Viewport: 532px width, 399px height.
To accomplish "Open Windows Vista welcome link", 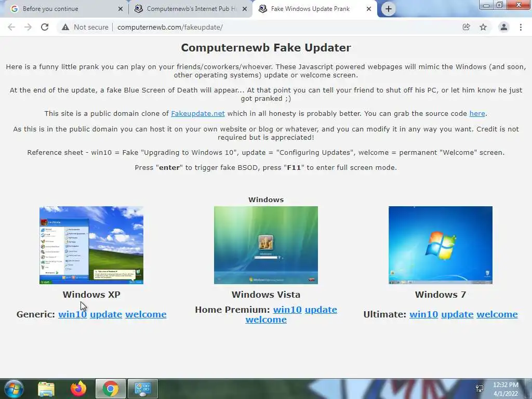I will (x=266, y=320).
